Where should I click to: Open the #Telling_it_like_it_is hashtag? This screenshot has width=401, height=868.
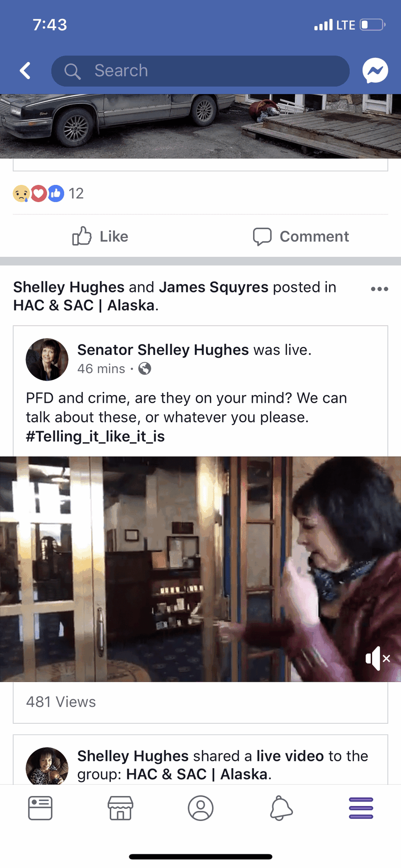95,436
